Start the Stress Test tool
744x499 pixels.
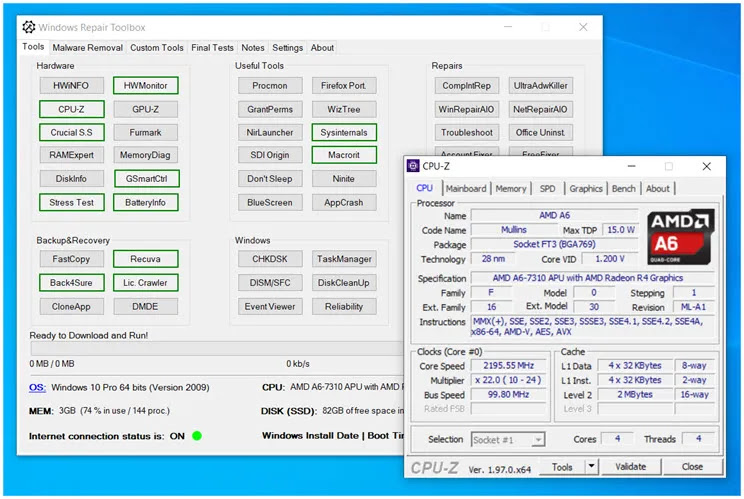pyautogui.click(x=71, y=203)
